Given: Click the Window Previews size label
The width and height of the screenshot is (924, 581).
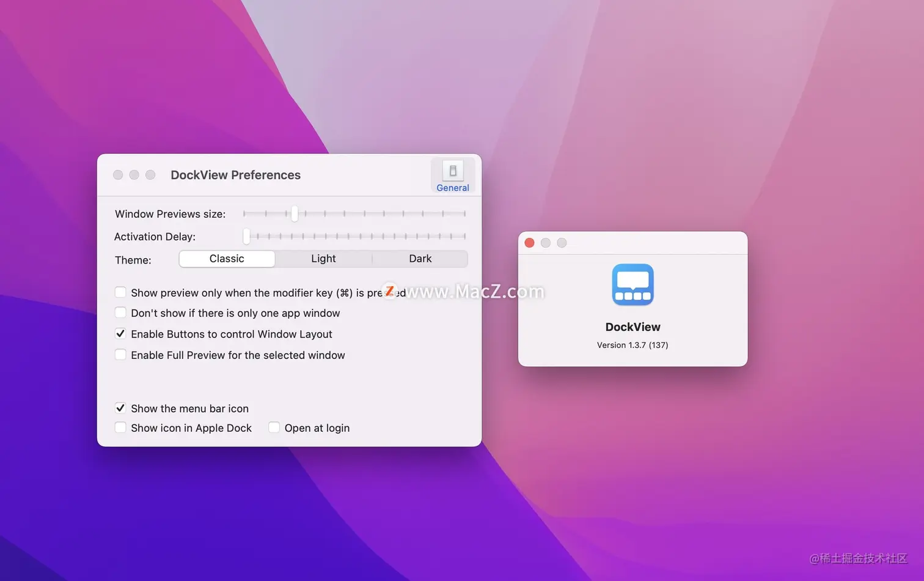Looking at the screenshot, I should pos(170,214).
